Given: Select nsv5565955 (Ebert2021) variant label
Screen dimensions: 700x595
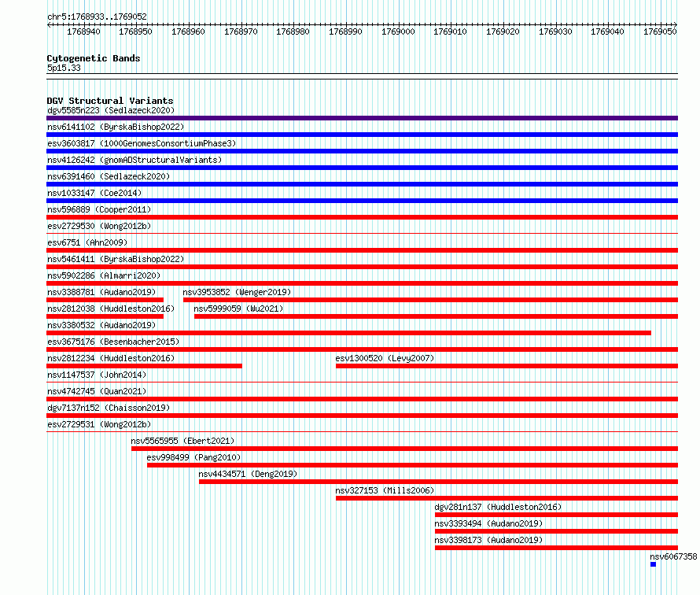Looking at the screenshot, I should 182,441.
